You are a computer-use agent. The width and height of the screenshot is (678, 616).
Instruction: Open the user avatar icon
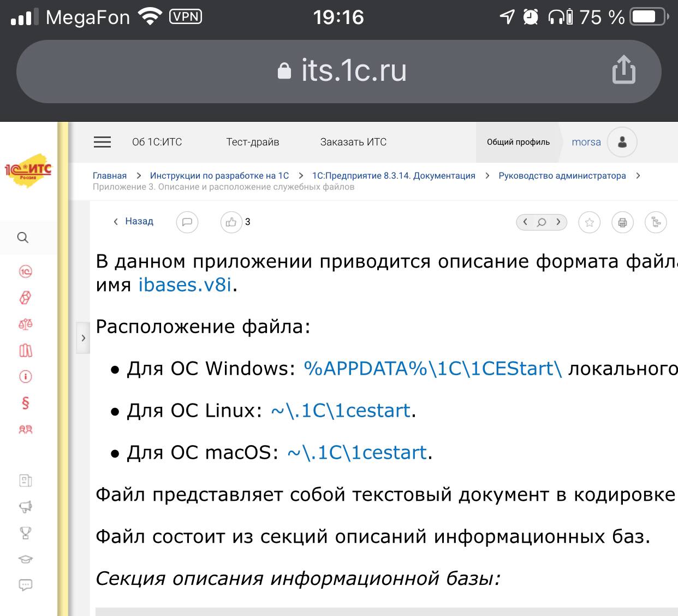[x=622, y=142]
